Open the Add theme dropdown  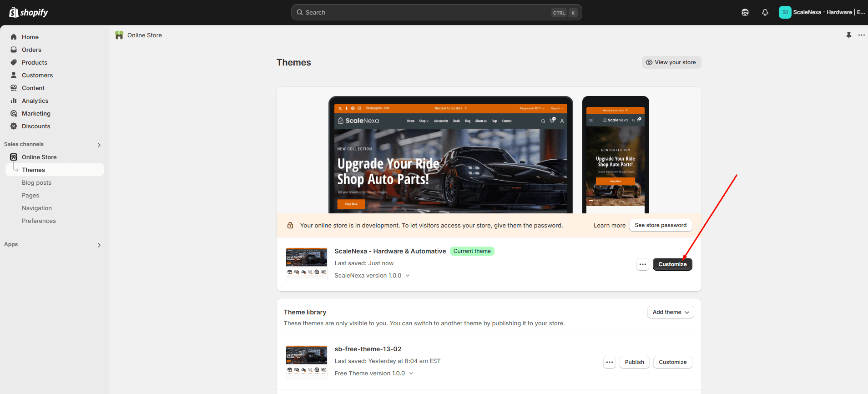point(671,312)
